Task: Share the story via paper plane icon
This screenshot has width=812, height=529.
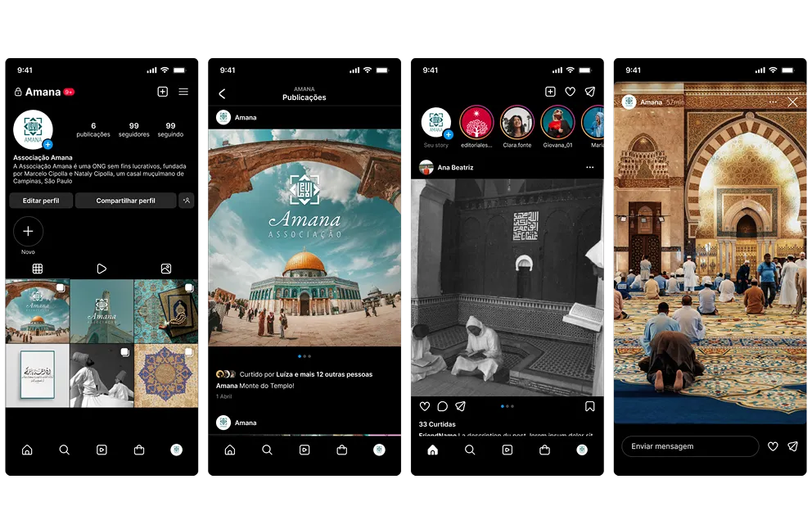Action: [x=793, y=446]
